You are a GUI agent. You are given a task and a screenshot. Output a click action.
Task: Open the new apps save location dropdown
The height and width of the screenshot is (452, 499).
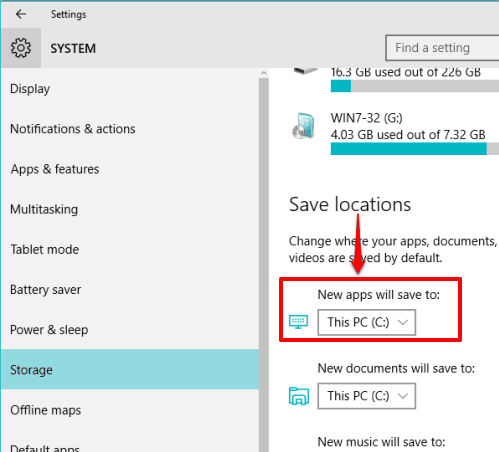pos(367,322)
